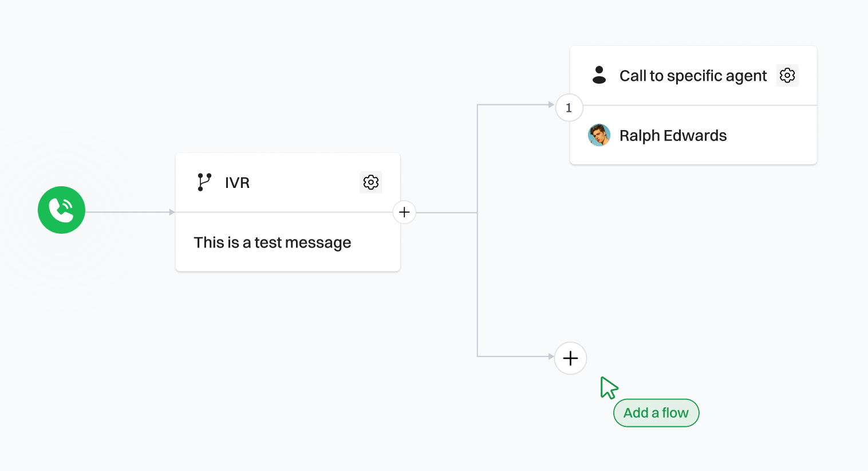The image size is (868, 471).
Task: Click the Add a flow label
Action: (x=656, y=413)
